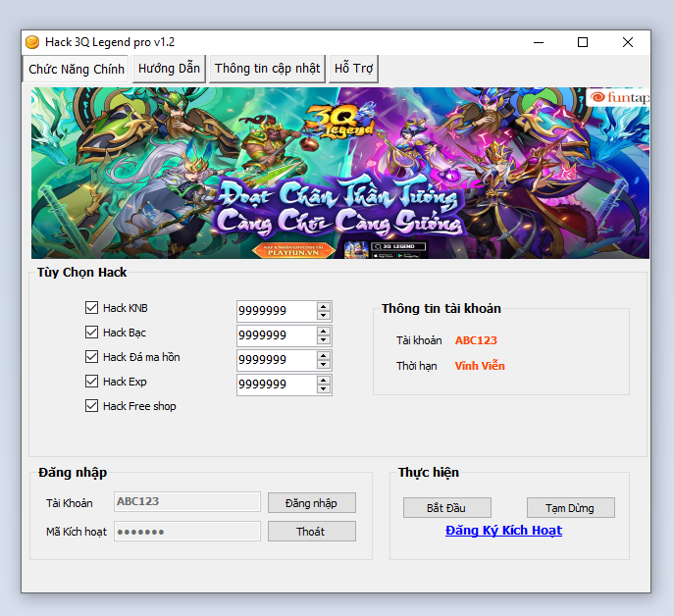Toggle the Hack Bạc checkbox
Image resolution: width=674 pixels, height=616 pixels.
pos(92,333)
